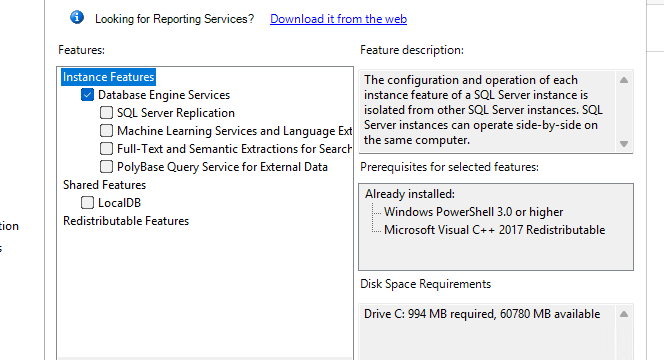Click the LocalDB label text
The height and width of the screenshot is (360, 664).
[119, 203]
